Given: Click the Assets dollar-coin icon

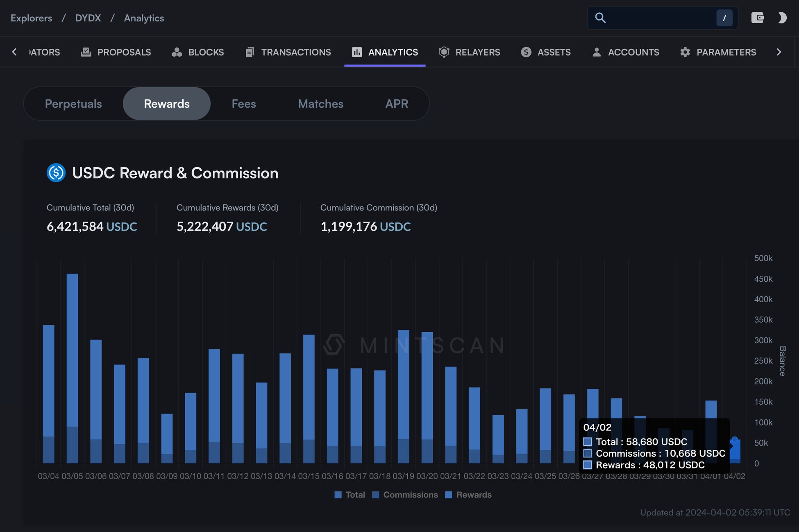Looking at the screenshot, I should pos(526,52).
